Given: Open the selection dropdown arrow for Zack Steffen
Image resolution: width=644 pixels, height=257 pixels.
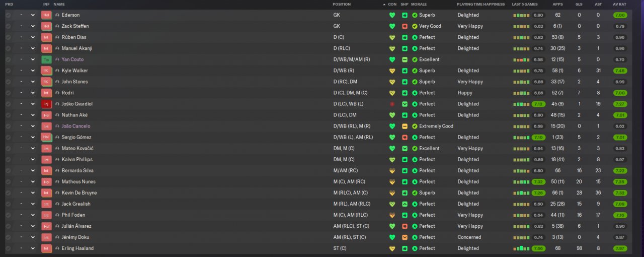Looking at the screenshot, I should [x=33, y=26].
